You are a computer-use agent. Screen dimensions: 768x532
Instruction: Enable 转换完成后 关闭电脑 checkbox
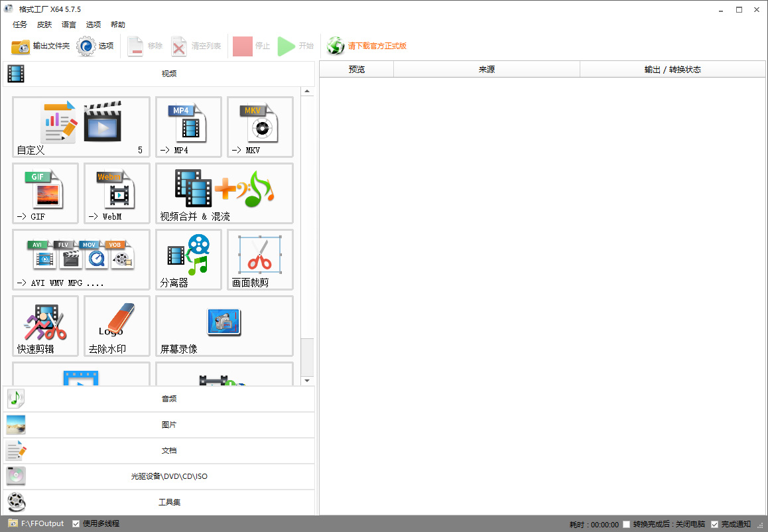point(627,525)
